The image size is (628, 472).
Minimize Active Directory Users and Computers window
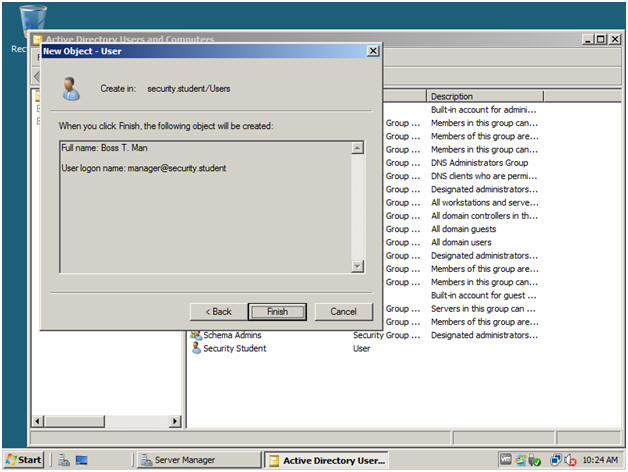click(588, 39)
